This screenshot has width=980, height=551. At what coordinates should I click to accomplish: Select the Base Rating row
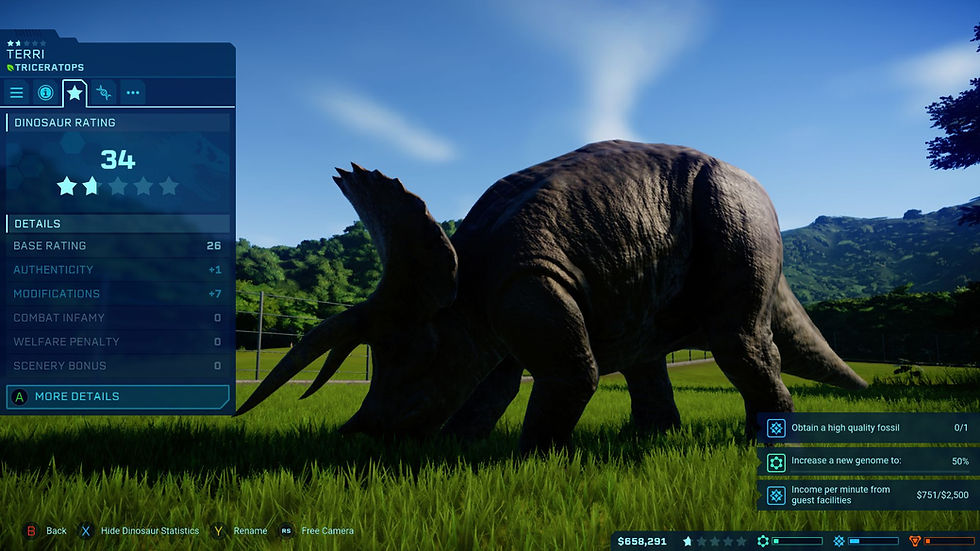(x=118, y=246)
